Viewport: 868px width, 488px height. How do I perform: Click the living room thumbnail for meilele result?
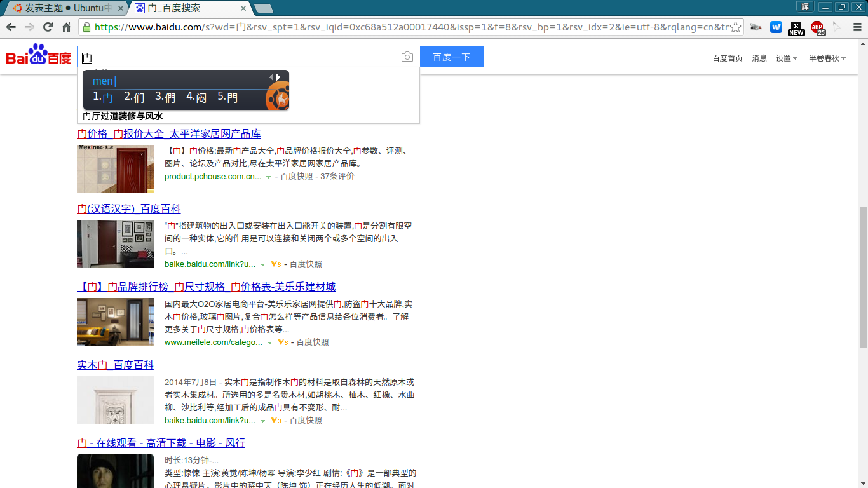coord(115,322)
